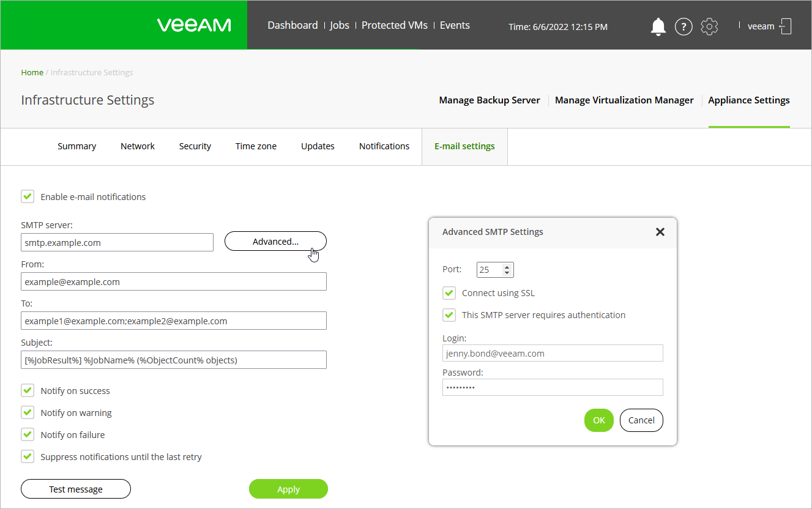812x509 pixels.
Task: Toggle Notify on warning checkbox
Action: pos(28,412)
